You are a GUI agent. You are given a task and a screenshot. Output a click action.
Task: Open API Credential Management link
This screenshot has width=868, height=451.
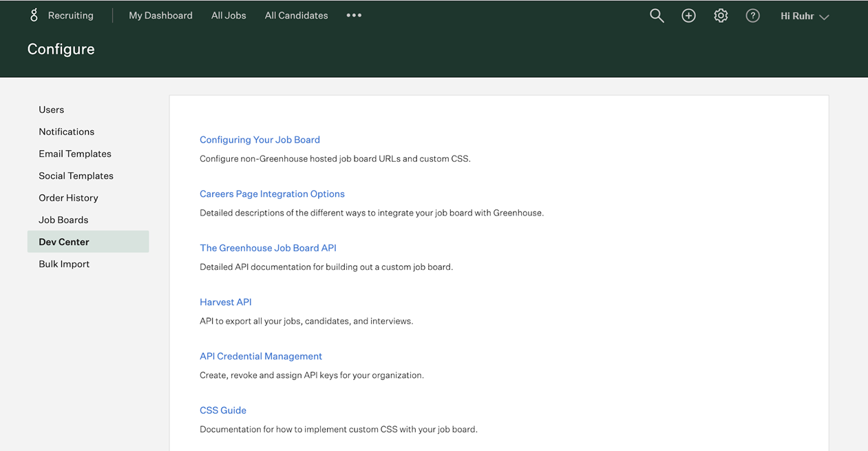(261, 357)
